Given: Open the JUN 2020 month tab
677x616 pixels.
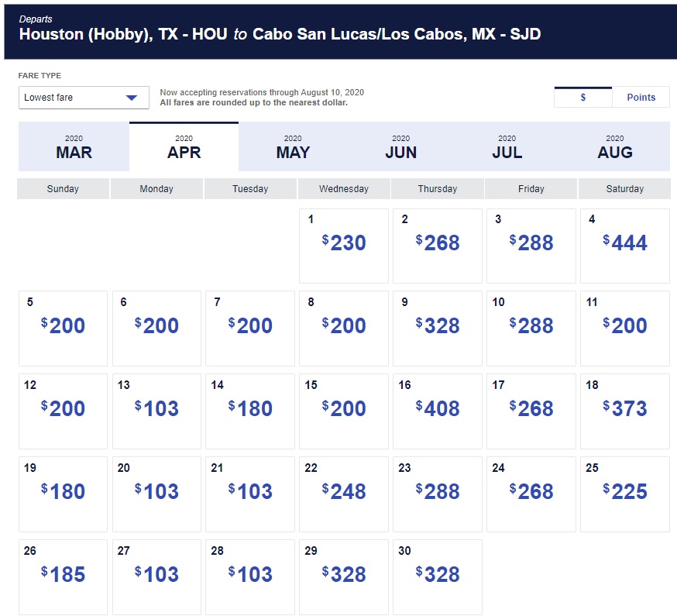Looking at the screenshot, I should coord(400,146).
